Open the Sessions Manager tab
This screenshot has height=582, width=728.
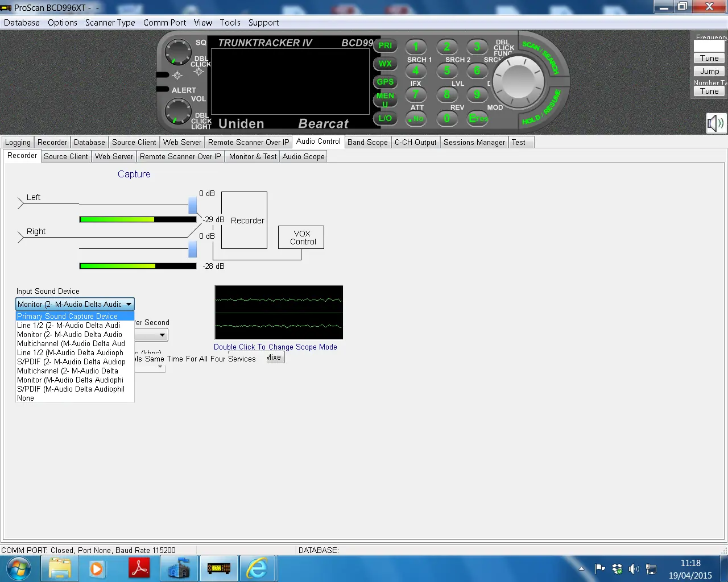click(474, 142)
